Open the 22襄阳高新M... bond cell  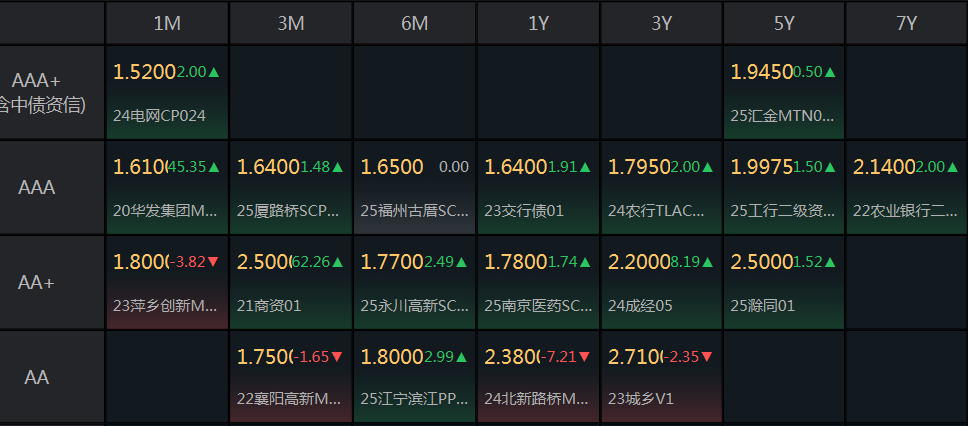pyautogui.click(x=291, y=377)
